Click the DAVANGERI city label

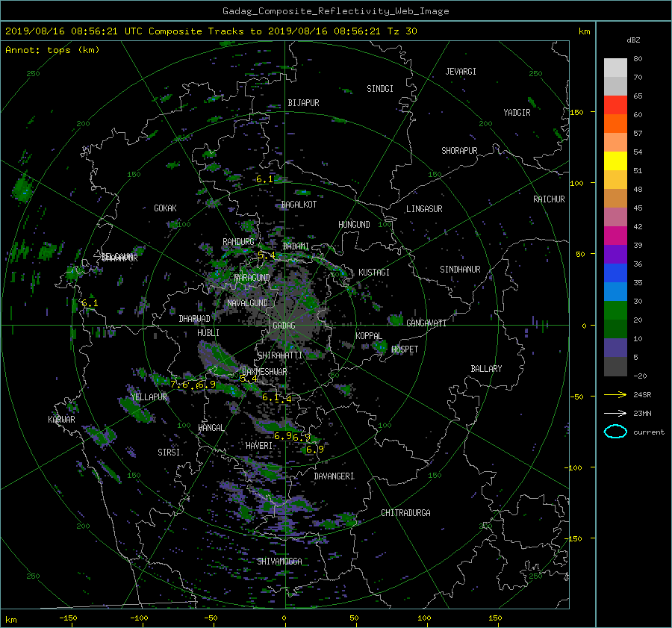point(334,476)
